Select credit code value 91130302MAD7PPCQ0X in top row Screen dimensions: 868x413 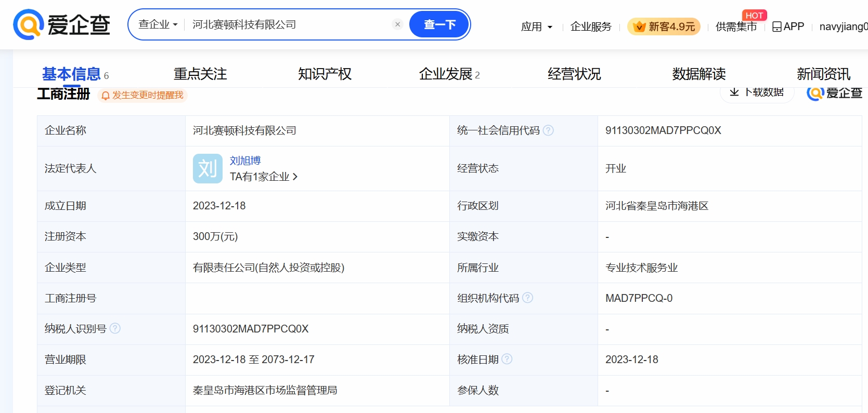pyautogui.click(x=663, y=130)
